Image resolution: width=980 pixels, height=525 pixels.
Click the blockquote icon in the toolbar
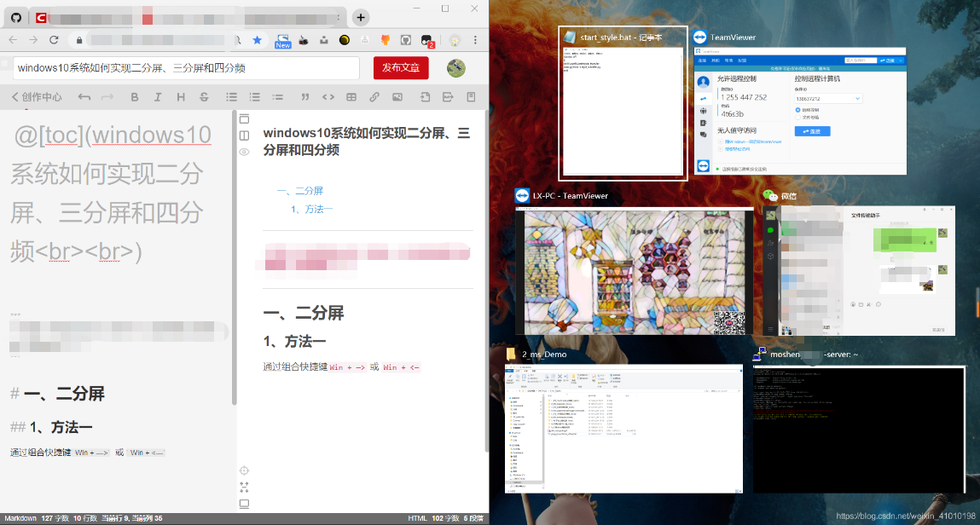[x=306, y=96]
